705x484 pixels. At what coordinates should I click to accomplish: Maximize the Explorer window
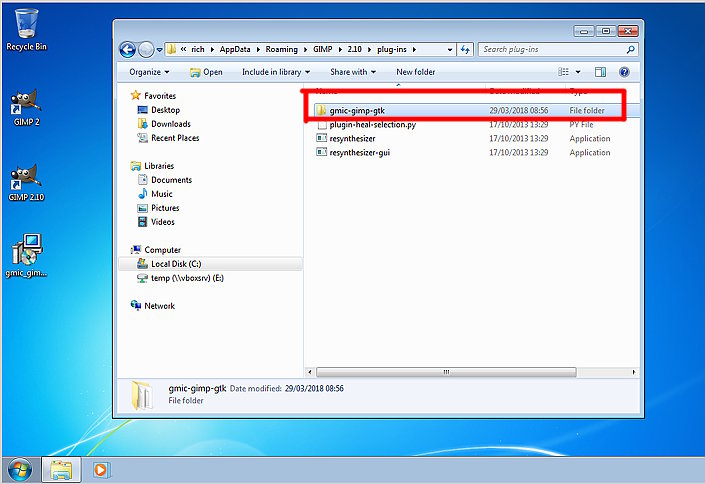tap(606, 31)
